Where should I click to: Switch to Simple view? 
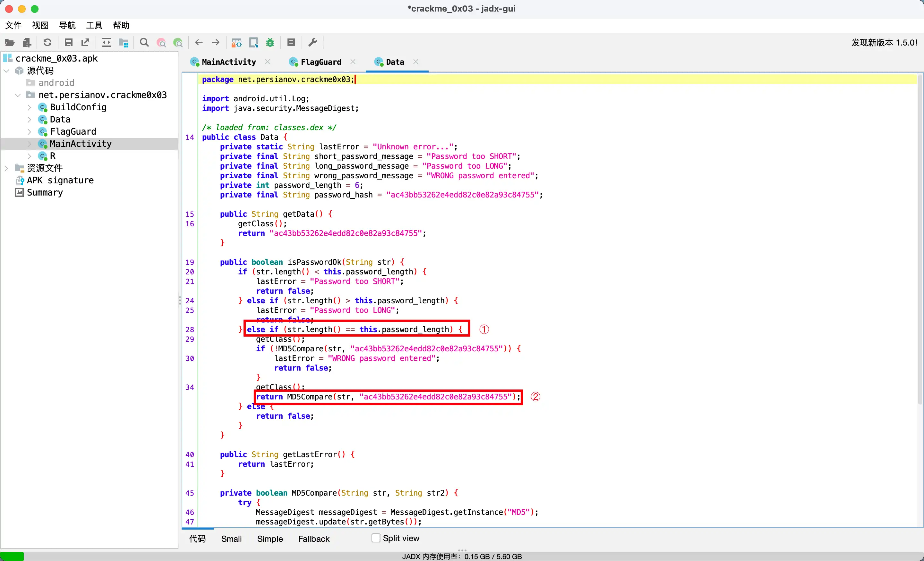click(270, 539)
